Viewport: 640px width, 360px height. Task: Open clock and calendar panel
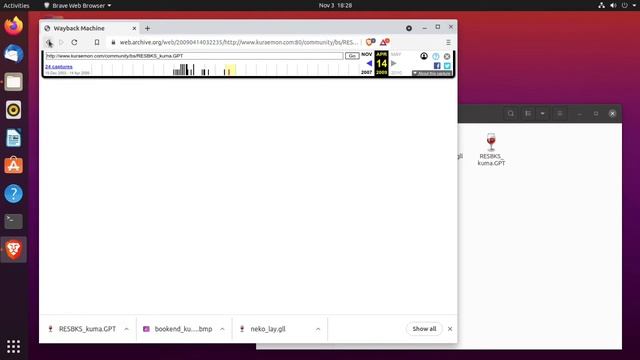(335, 5)
